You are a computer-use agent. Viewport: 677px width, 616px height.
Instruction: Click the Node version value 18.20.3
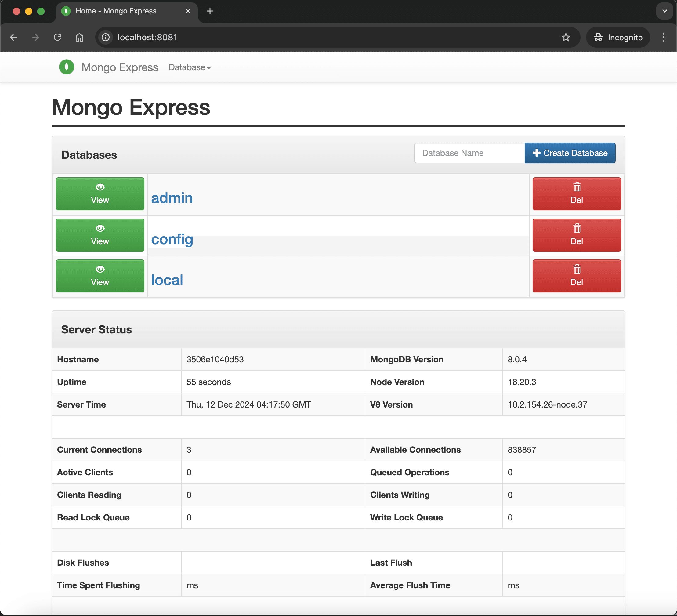pyautogui.click(x=522, y=382)
